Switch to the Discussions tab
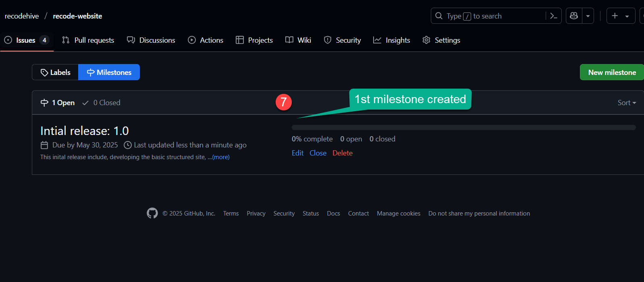The height and width of the screenshot is (282, 644). [x=151, y=40]
